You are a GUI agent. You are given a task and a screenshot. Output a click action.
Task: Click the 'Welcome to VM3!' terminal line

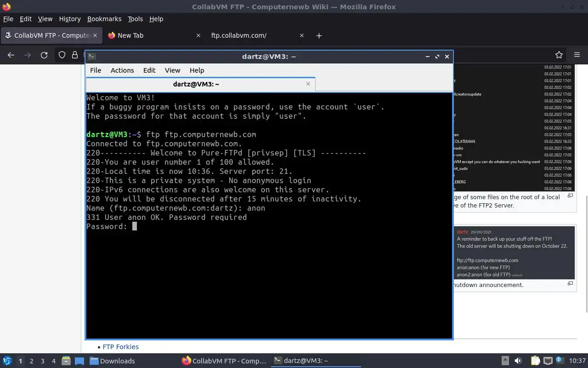(120, 98)
